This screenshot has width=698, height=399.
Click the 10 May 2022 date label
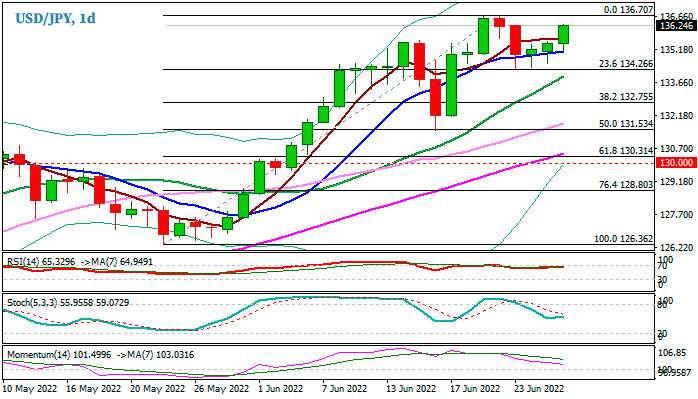(x=29, y=389)
